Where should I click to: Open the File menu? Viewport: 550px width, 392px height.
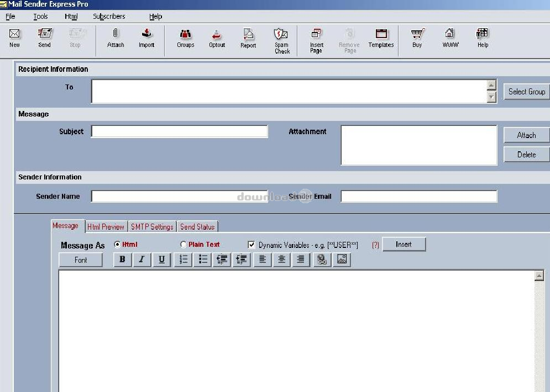coord(10,17)
